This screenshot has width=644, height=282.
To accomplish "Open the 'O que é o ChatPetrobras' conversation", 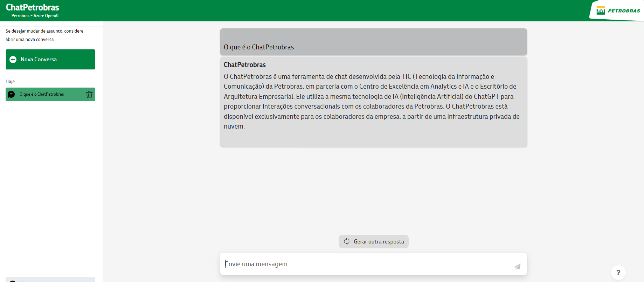I will point(42,95).
